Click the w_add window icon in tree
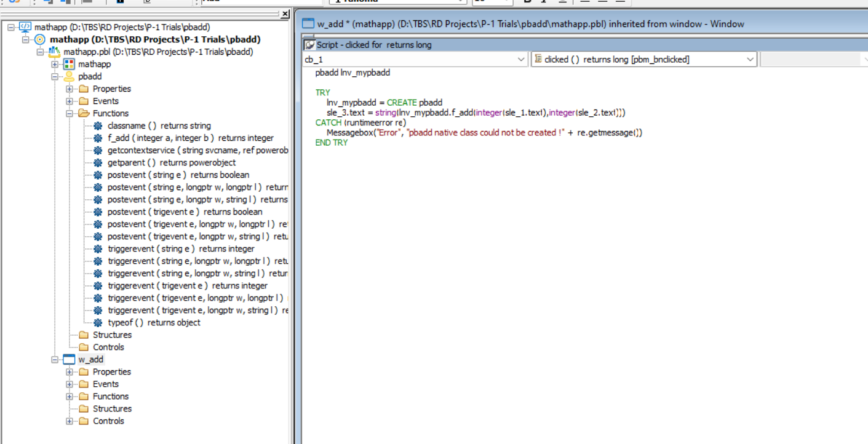Viewport: 868px width, 444px height. pos(69,359)
